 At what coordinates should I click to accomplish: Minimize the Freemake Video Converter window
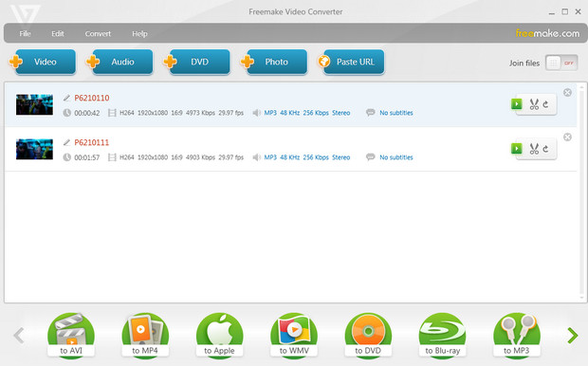click(551, 12)
